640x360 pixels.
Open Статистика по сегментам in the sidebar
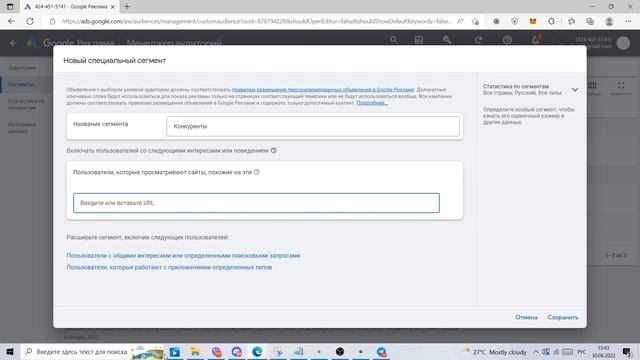click(x=27, y=104)
